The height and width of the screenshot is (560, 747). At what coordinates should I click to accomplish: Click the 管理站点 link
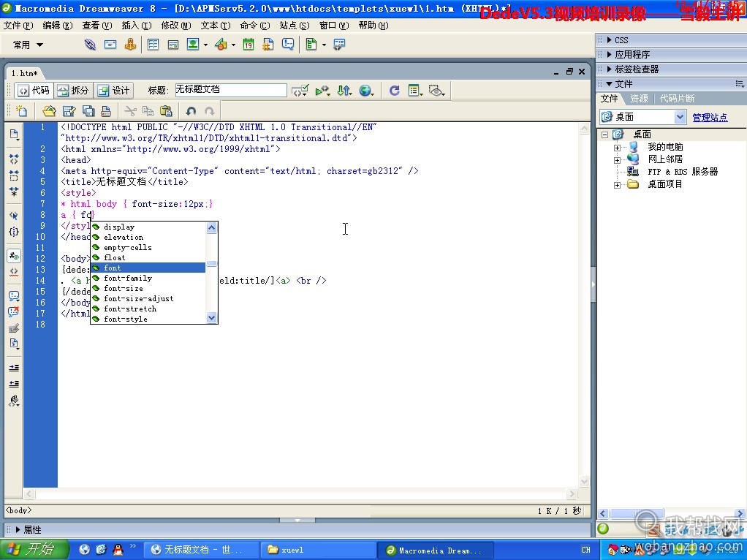[x=710, y=117]
